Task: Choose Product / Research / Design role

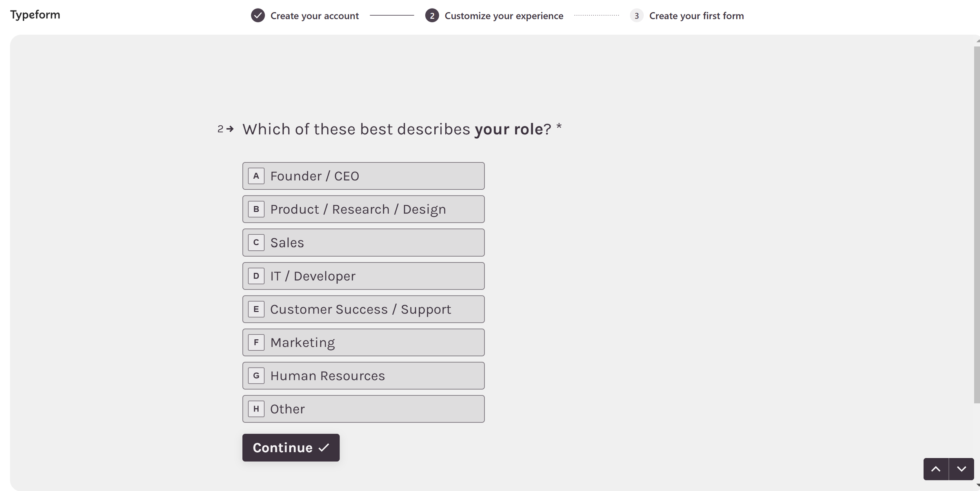Action: [363, 209]
